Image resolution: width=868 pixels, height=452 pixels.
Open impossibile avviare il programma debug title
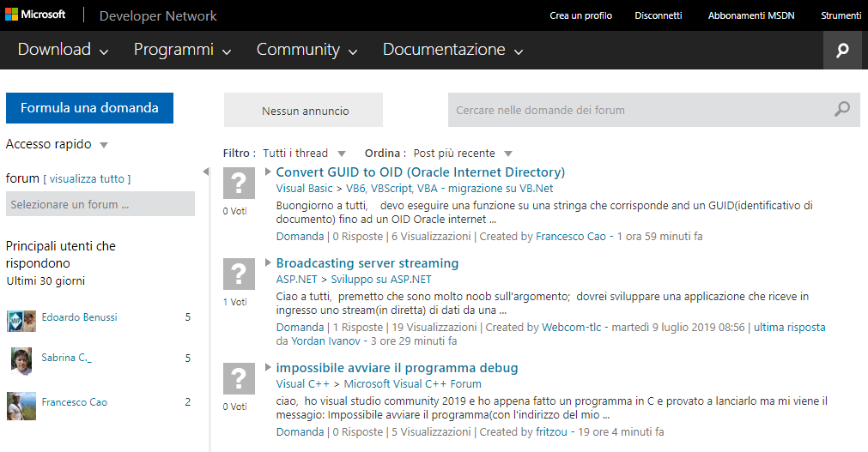pyautogui.click(x=397, y=367)
